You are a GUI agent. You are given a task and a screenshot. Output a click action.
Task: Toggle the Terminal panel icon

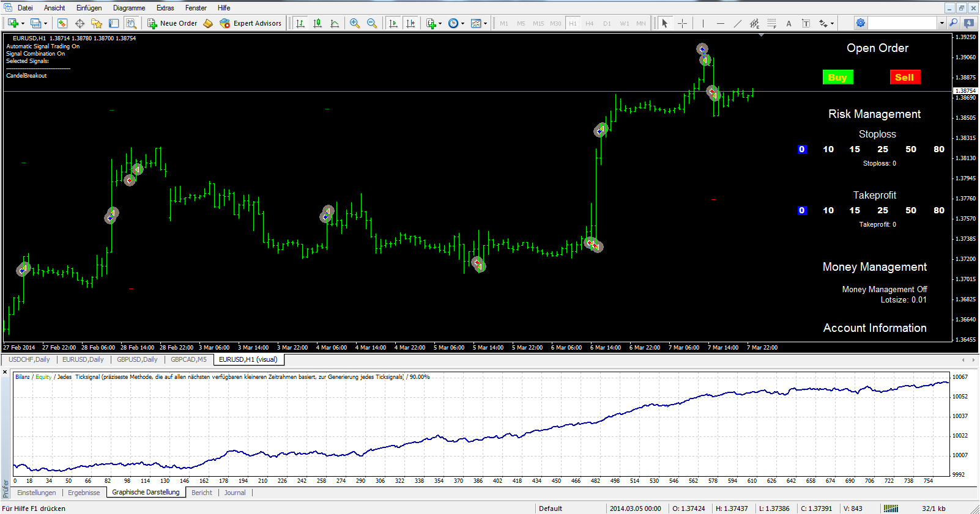click(114, 23)
